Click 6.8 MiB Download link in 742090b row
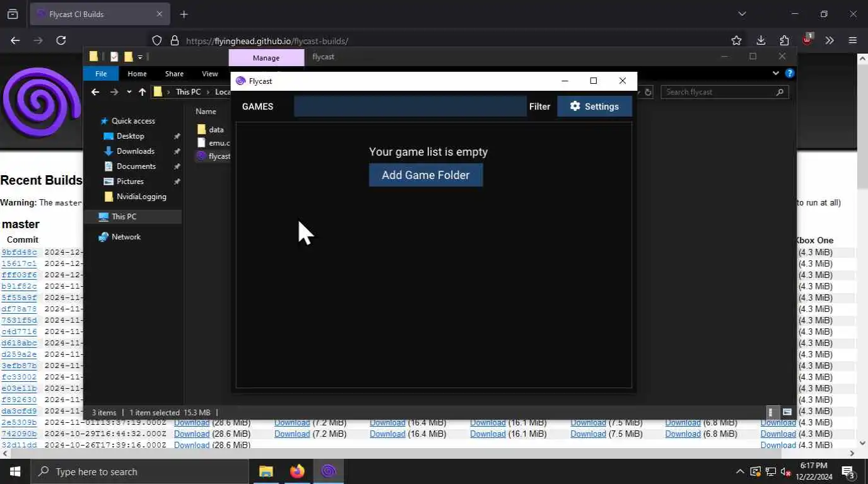868x484 pixels. (x=683, y=434)
